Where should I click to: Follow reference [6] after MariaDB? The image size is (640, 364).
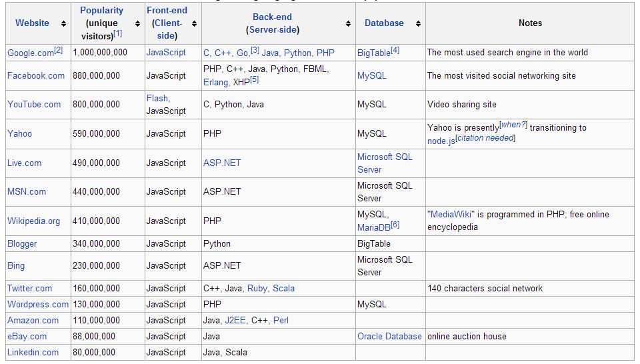(x=395, y=225)
